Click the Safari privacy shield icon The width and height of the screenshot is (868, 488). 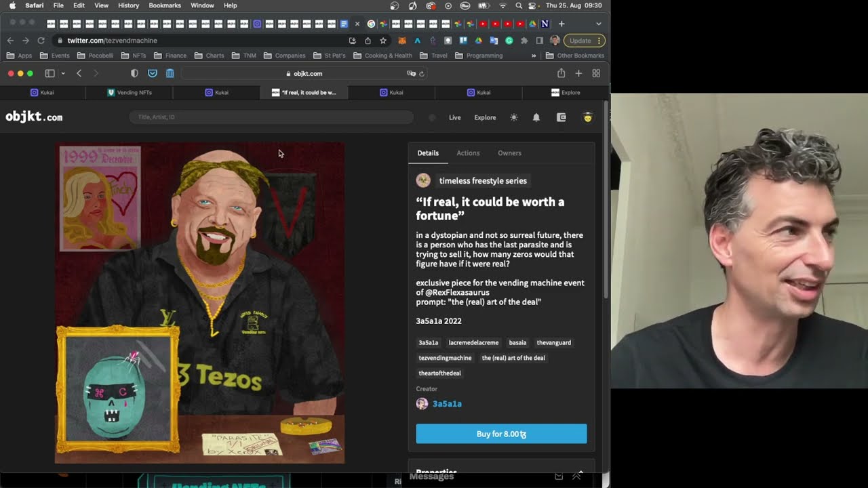click(x=134, y=73)
